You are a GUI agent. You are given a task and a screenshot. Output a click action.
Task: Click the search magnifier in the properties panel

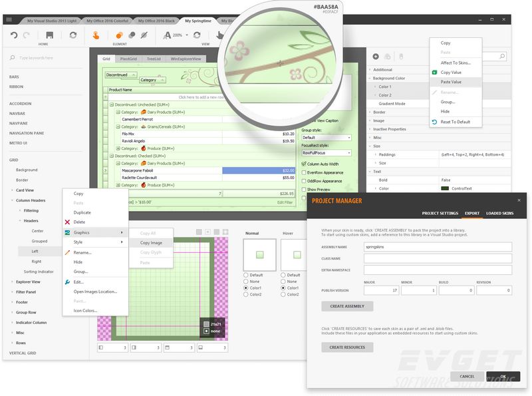502,56
